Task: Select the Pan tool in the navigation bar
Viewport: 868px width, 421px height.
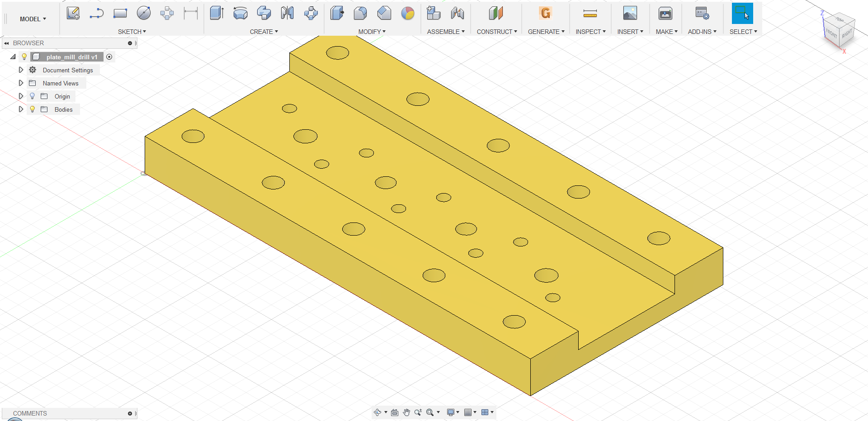Action: [x=406, y=412]
